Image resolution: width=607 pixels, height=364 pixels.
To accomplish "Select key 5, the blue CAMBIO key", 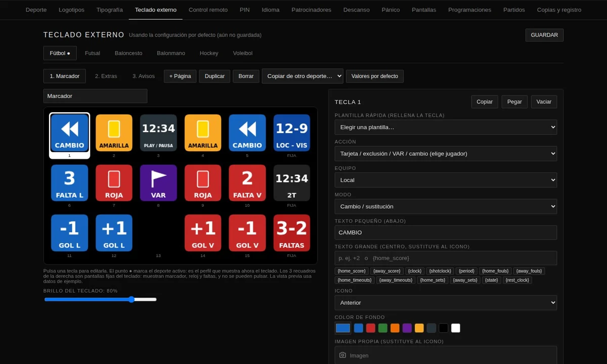I will click(x=247, y=133).
